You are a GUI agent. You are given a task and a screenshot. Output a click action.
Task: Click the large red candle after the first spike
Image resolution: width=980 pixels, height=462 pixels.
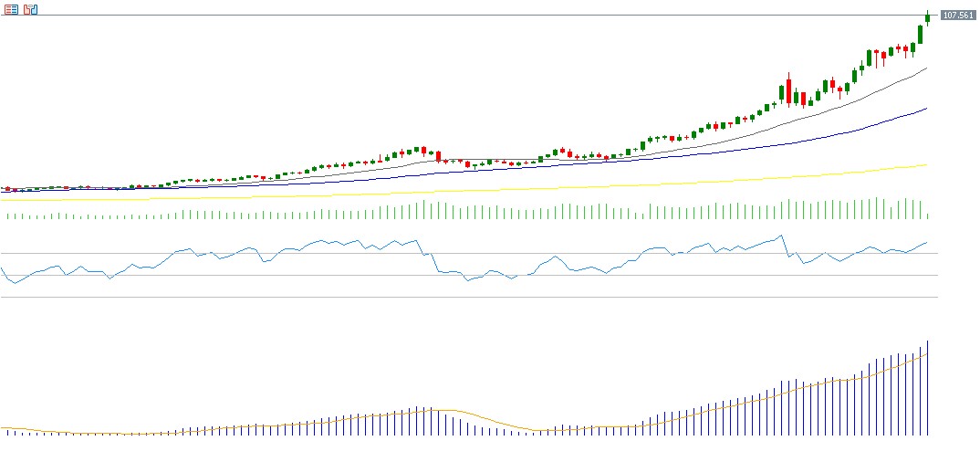tap(787, 91)
